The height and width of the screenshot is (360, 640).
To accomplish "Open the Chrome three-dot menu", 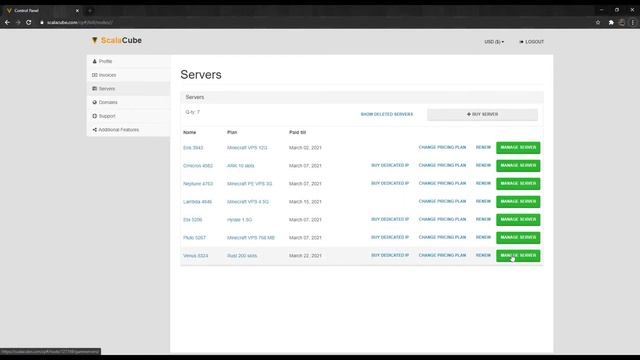I will [633, 22].
